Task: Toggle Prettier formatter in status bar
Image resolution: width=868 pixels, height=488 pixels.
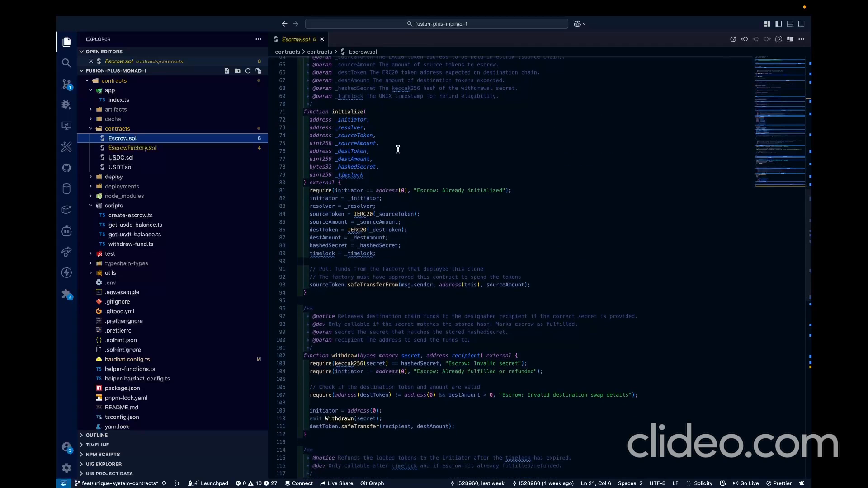Action: click(779, 483)
